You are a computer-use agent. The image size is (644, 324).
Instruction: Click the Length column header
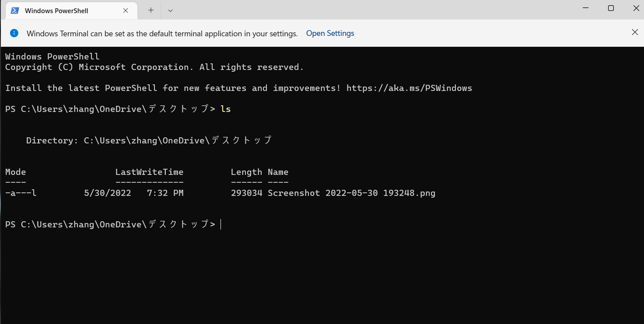[246, 172]
